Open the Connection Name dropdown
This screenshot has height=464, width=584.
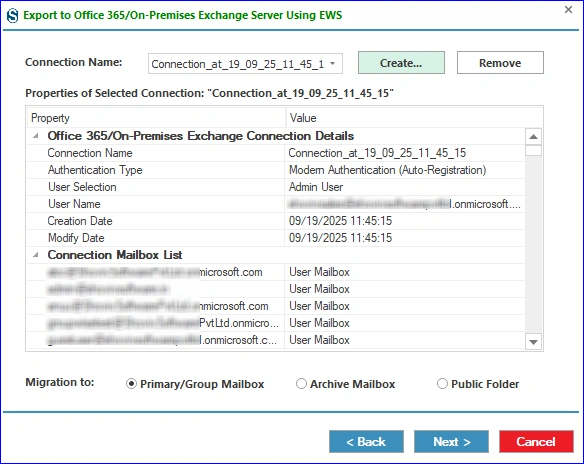(245, 64)
